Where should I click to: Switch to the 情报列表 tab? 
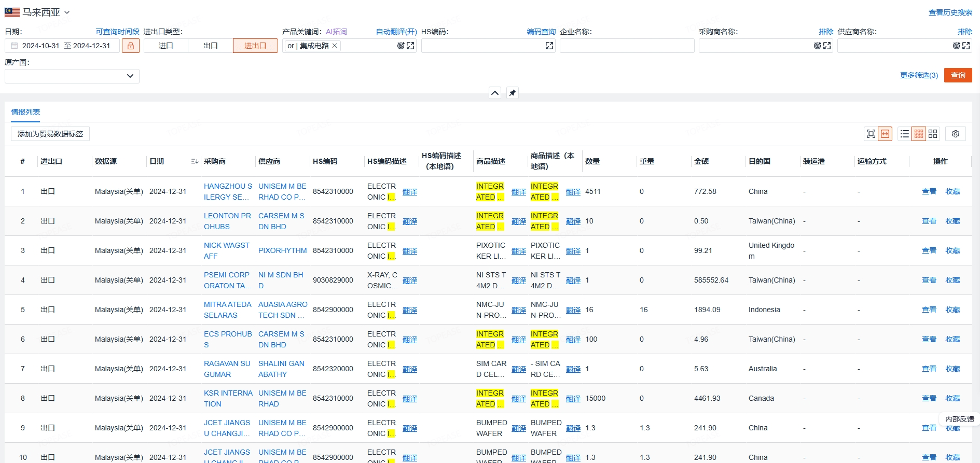[x=25, y=112]
